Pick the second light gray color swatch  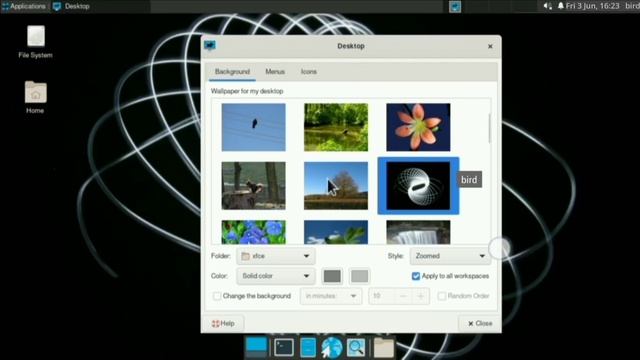tap(360, 276)
